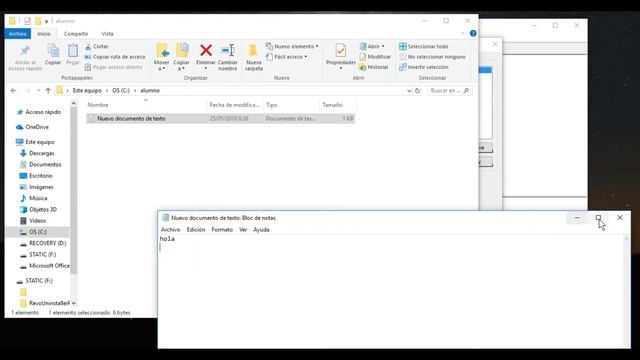Select Nuevo documento de texto file
Viewport: 640px width, 360px height.
tap(220, 118)
